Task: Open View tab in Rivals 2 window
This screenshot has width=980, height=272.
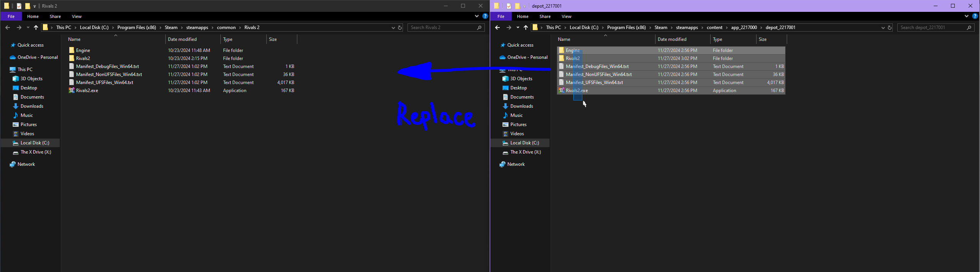Action: (x=77, y=16)
